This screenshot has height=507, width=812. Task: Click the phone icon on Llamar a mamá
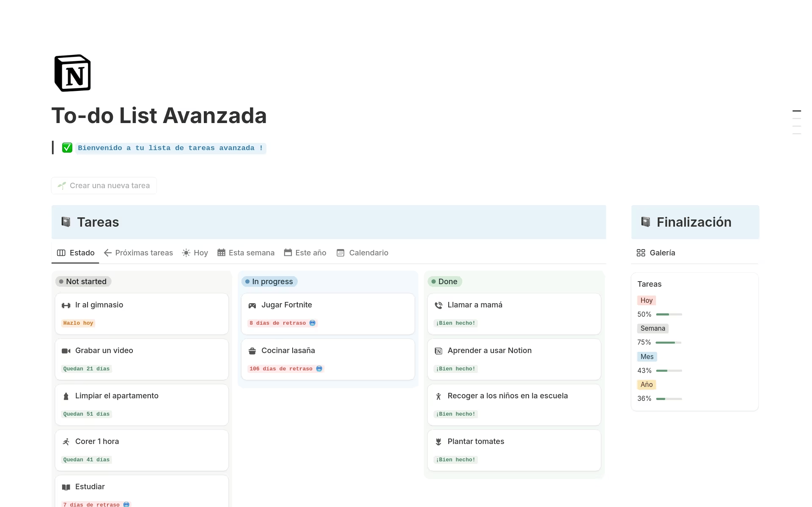(439, 305)
